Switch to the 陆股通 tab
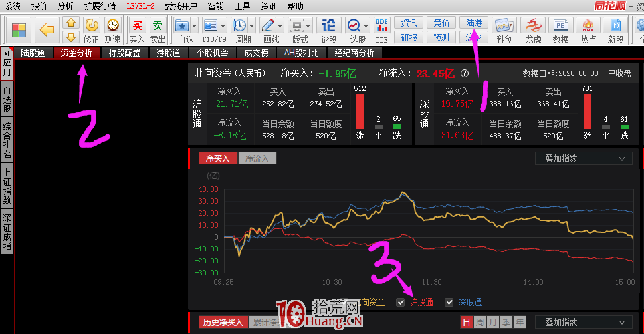The image size is (644, 334). 33,53
